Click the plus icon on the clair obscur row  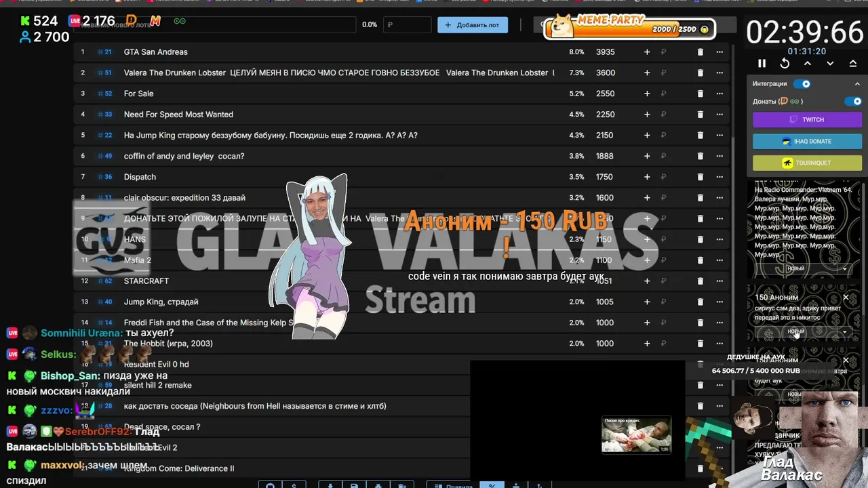point(647,198)
